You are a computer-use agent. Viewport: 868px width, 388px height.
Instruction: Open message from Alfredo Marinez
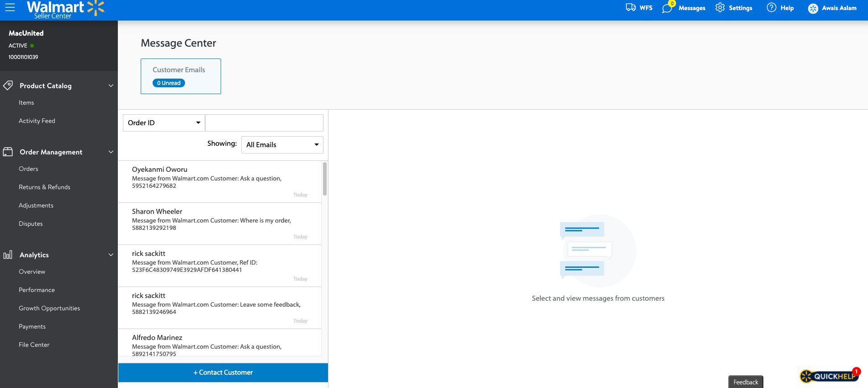(x=220, y=343)
